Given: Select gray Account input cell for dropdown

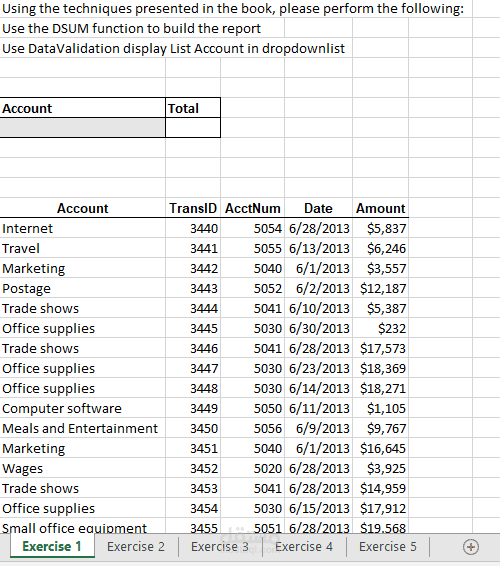Looking at the screenshot, I should pos(82,127).
